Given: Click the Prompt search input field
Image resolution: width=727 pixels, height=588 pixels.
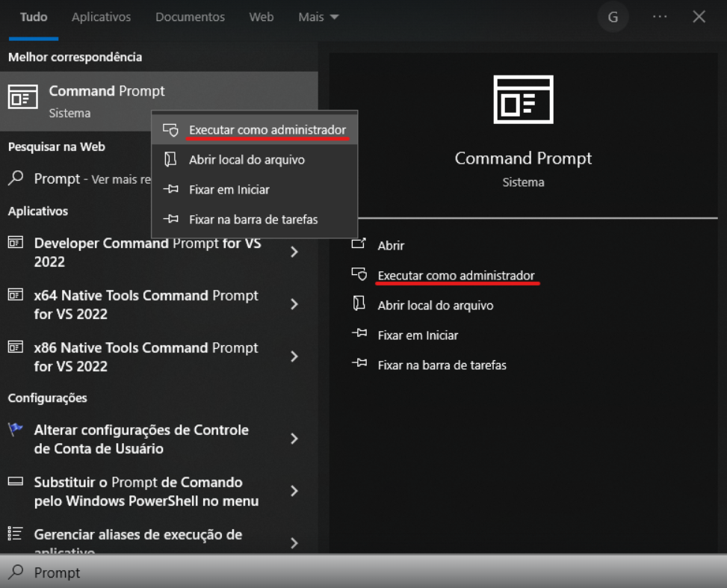Looking at the screenshot, I should pos(363,572).
